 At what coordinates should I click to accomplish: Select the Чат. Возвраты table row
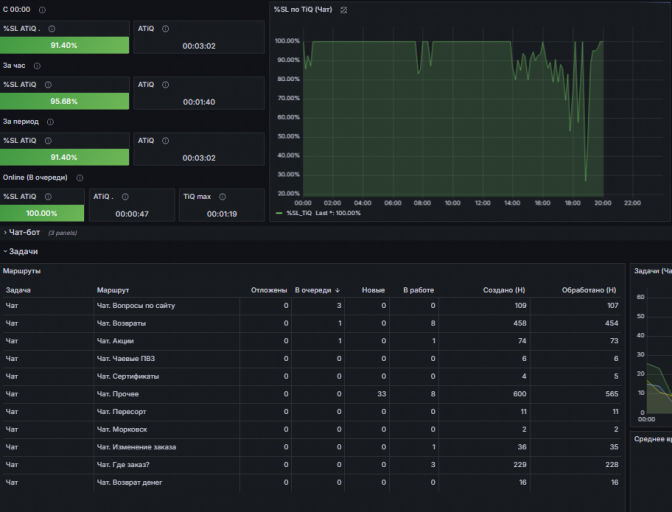click(x=312, y=323)
